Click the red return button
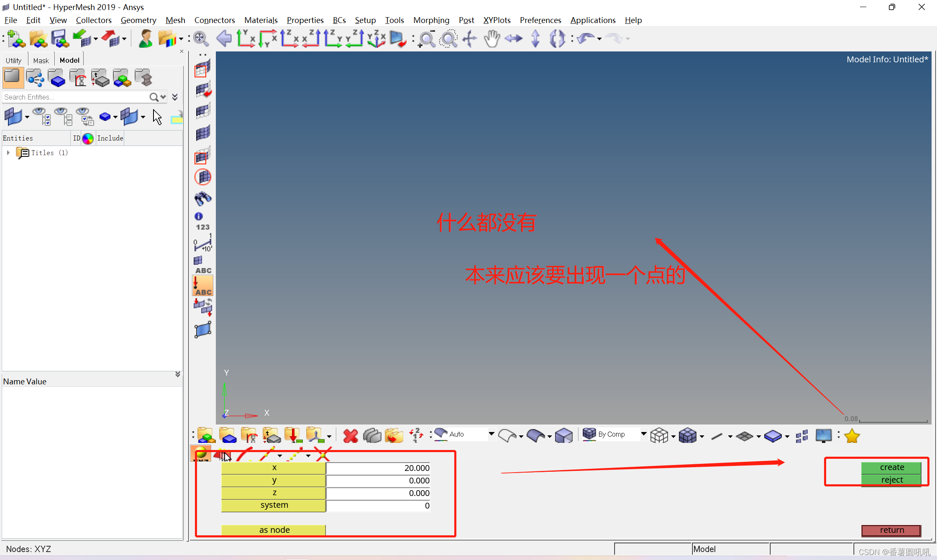The image size is (937, 560). pos(891,530)
